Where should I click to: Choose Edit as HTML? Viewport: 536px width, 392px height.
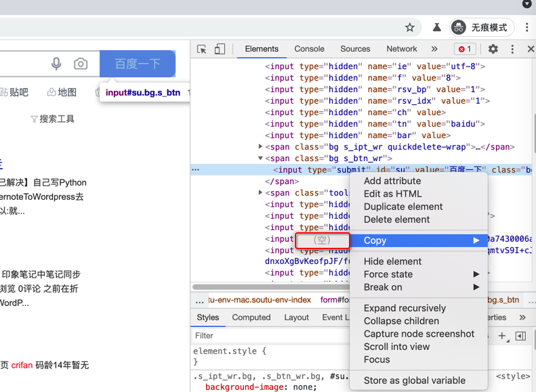(419, 194)
